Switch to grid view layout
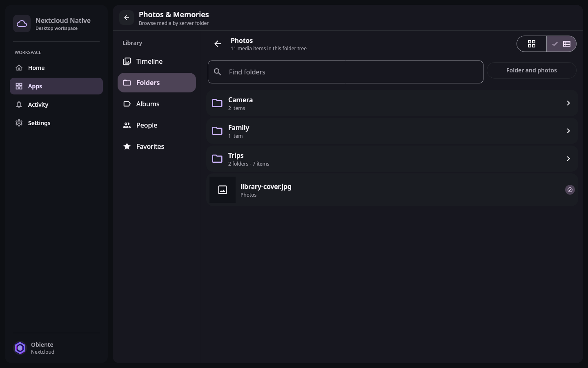Screen dimensions: 588x368 pyautogui.click(x=532, y=44)
